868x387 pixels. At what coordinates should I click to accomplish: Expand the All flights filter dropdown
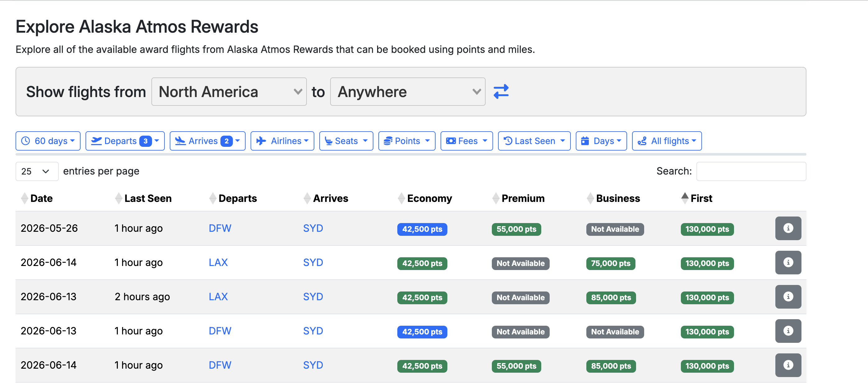pyautogui.click(x=667, y=141)
